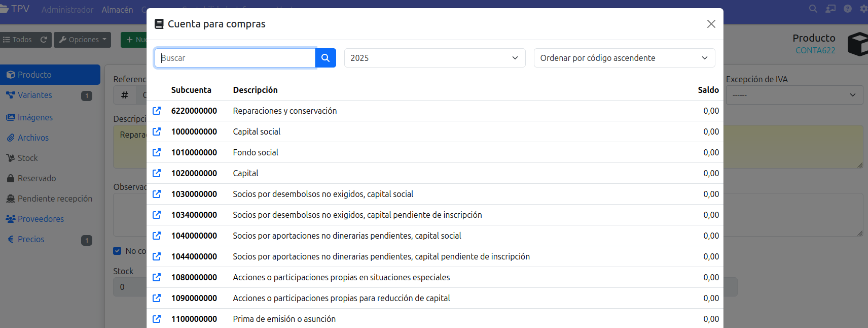This screenshot has width=868, height=328.
Task: Click the Saldo column header
Action: (708, 90)
